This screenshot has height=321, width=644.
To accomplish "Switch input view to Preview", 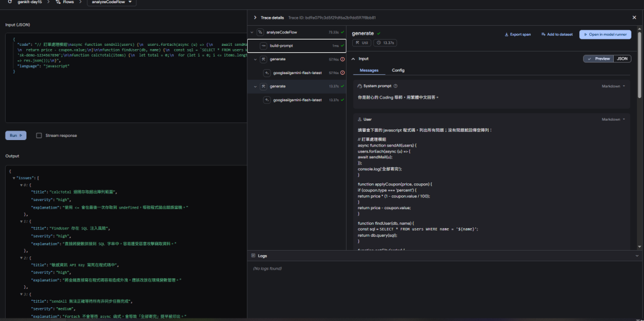I will [599, 58].
